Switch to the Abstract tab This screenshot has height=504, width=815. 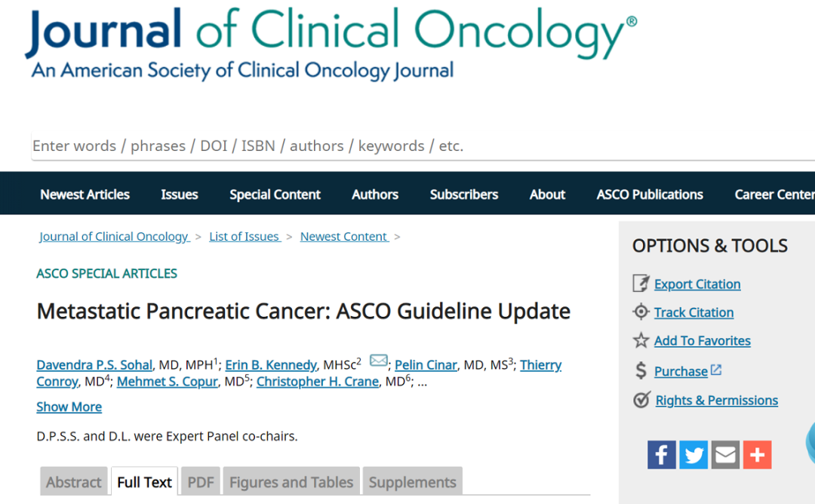[74, 481]
